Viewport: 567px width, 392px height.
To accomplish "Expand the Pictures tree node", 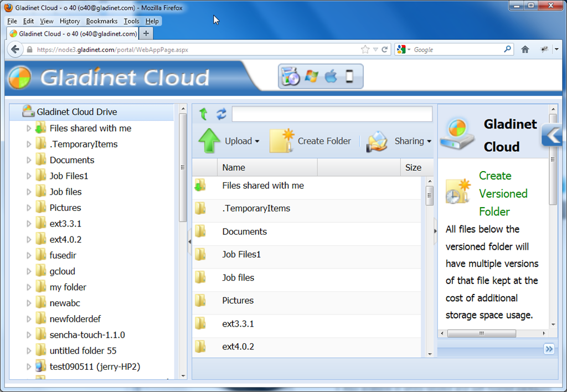I will (29, 208).
